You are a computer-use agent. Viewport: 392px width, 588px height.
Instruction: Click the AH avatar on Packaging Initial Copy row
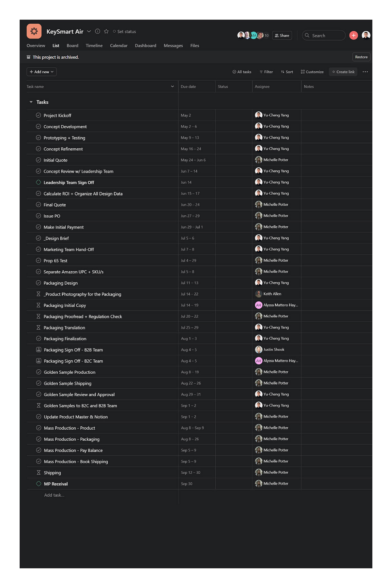pyautogui.click(x=258, y=305)
